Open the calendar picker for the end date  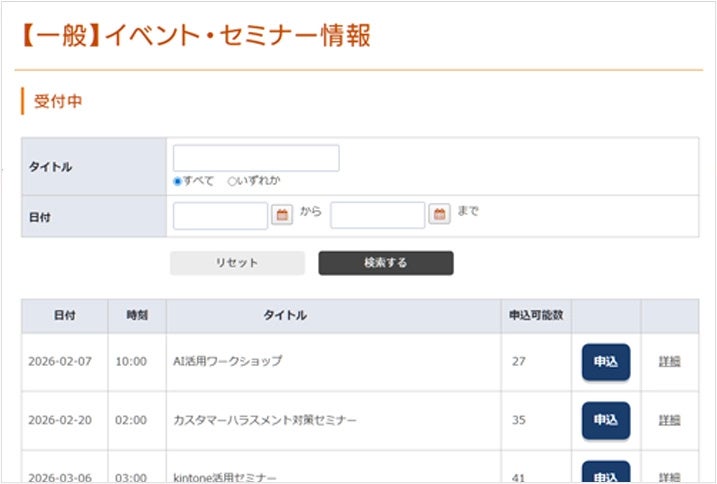439,214
